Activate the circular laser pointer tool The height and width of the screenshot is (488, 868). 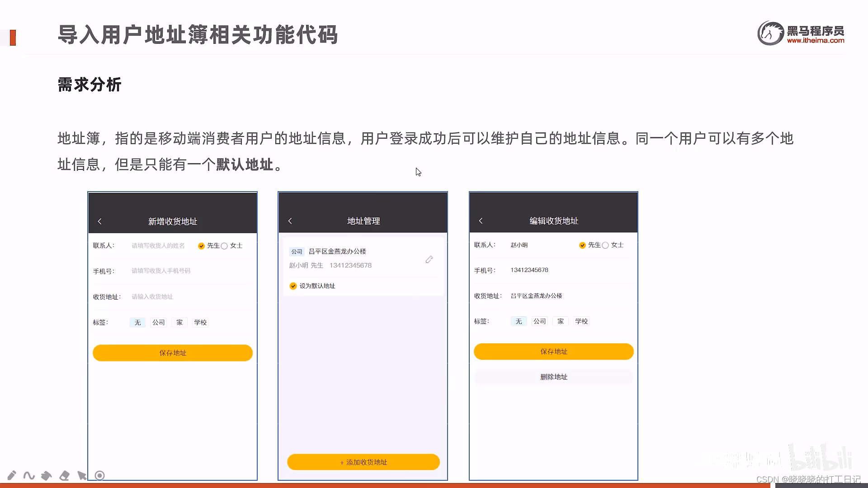100,475
